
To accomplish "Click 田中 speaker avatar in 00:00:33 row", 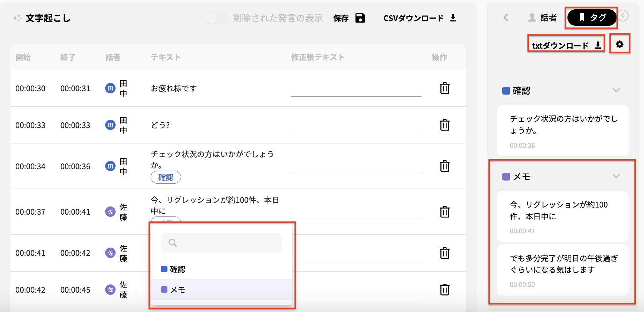I will (x=110, y=125).
